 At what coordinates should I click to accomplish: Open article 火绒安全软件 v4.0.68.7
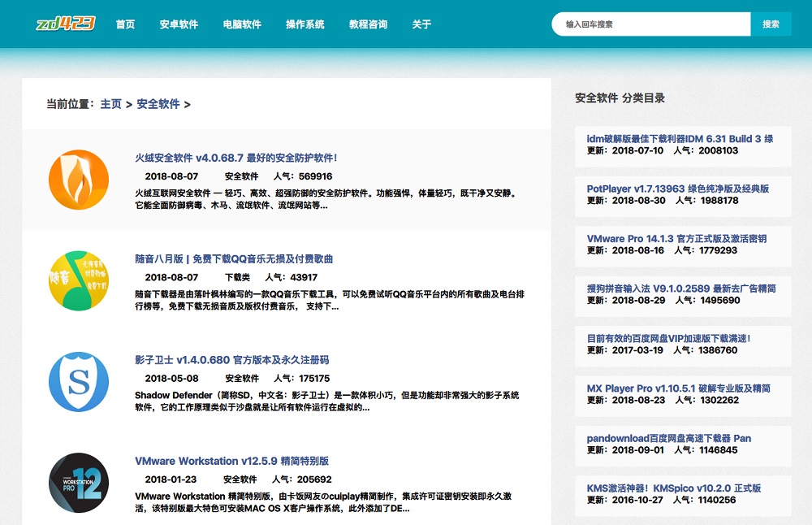tap(236, 158)
